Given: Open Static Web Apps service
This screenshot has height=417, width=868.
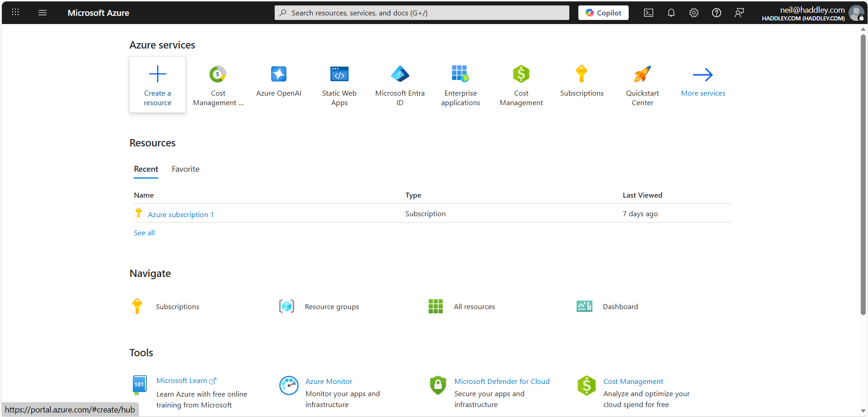Looking at the screenshot, I should [339, 74].
